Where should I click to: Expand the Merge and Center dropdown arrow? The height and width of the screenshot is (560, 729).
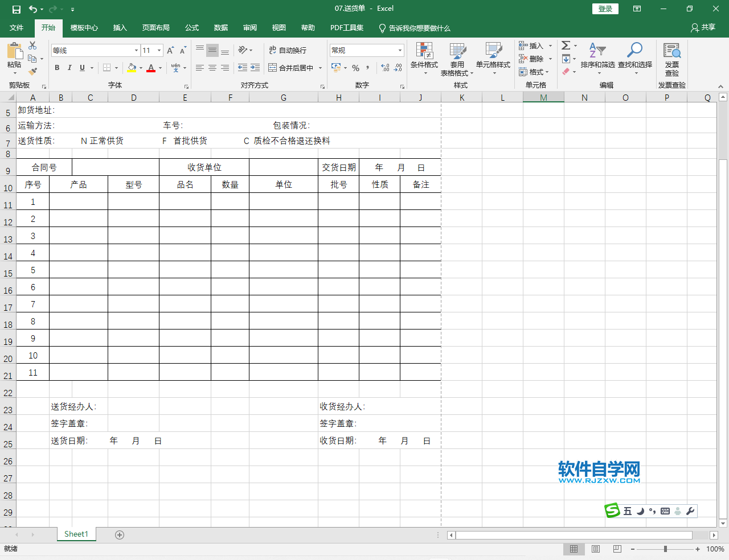click(321, 68)
